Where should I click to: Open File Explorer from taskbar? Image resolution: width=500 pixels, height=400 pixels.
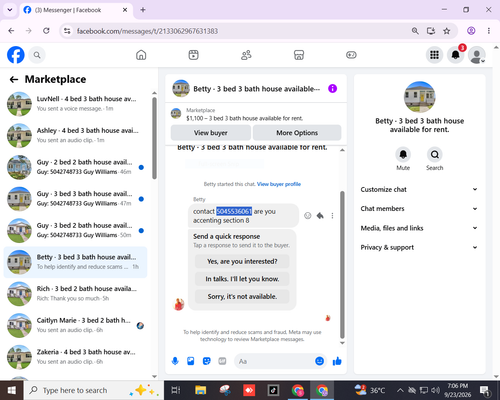(x=201, y=390)
